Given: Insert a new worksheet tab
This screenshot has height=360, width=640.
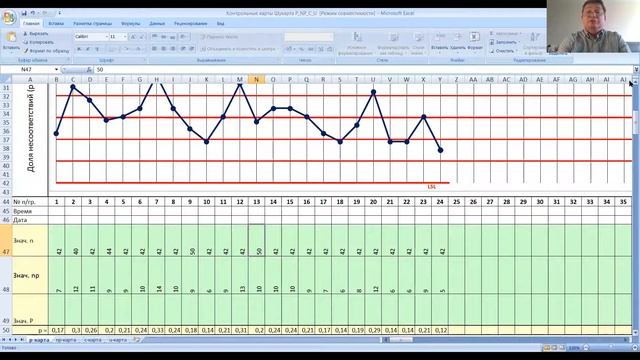Looking at the screenshot, I should click(x=137, y=340).
